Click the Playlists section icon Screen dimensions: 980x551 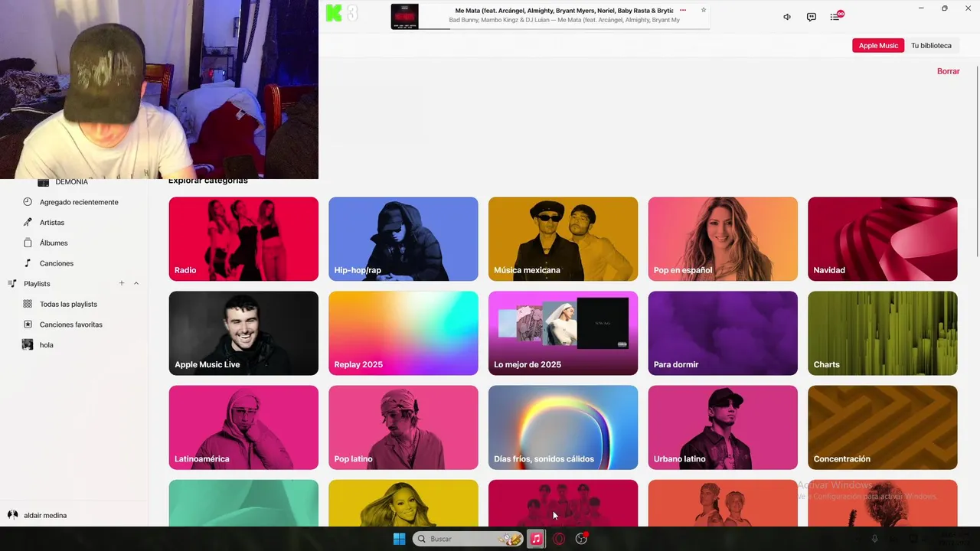click(12, 283)
